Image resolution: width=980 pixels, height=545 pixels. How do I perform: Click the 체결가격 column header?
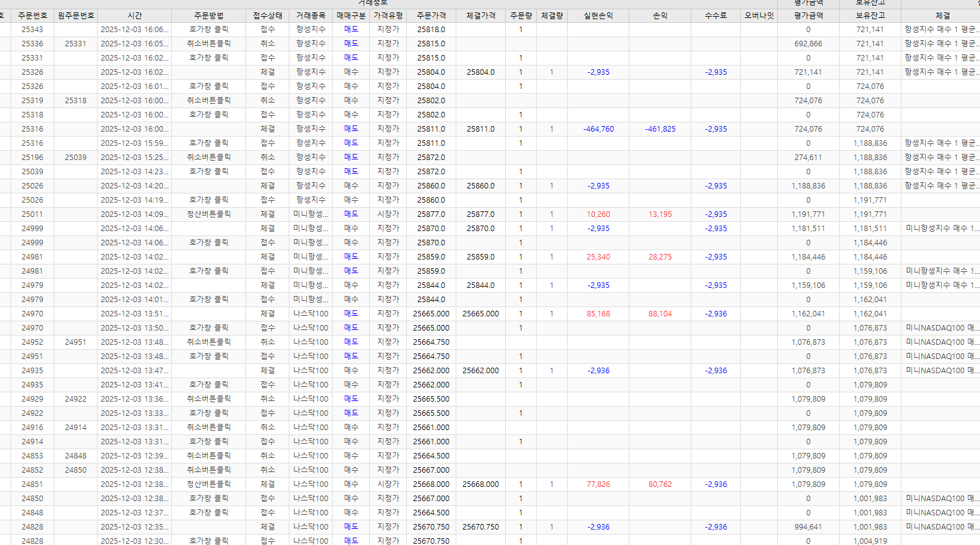(x=480, y=15)
